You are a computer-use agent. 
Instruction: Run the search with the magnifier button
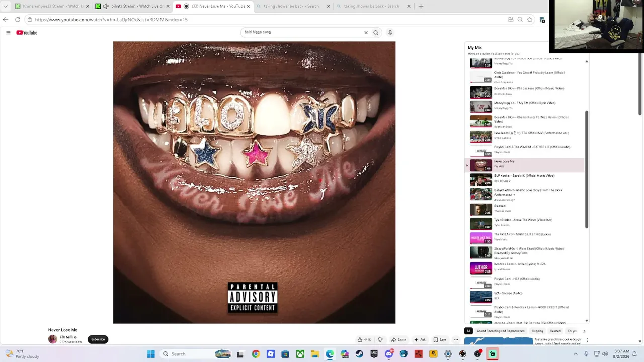pos(375,33)
